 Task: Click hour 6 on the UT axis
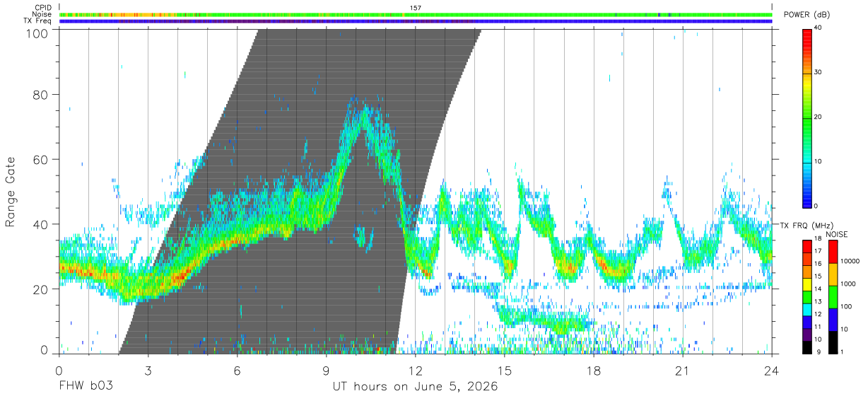[237, 369]
